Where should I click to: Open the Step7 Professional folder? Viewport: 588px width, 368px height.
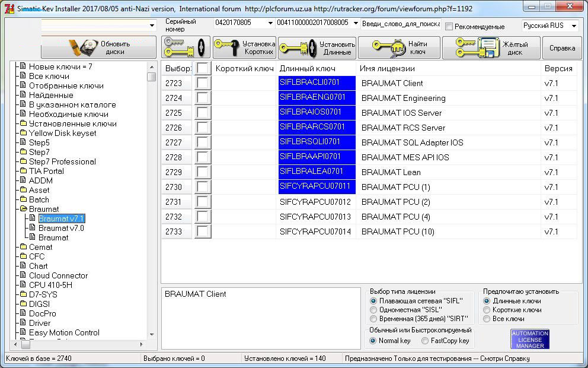pyautogui.click(x=62, y=161)
